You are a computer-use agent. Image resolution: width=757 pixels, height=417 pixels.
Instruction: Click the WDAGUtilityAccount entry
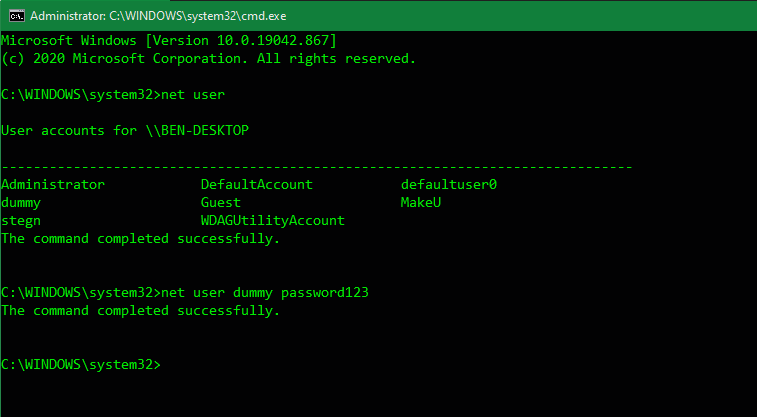pos(272,221)
